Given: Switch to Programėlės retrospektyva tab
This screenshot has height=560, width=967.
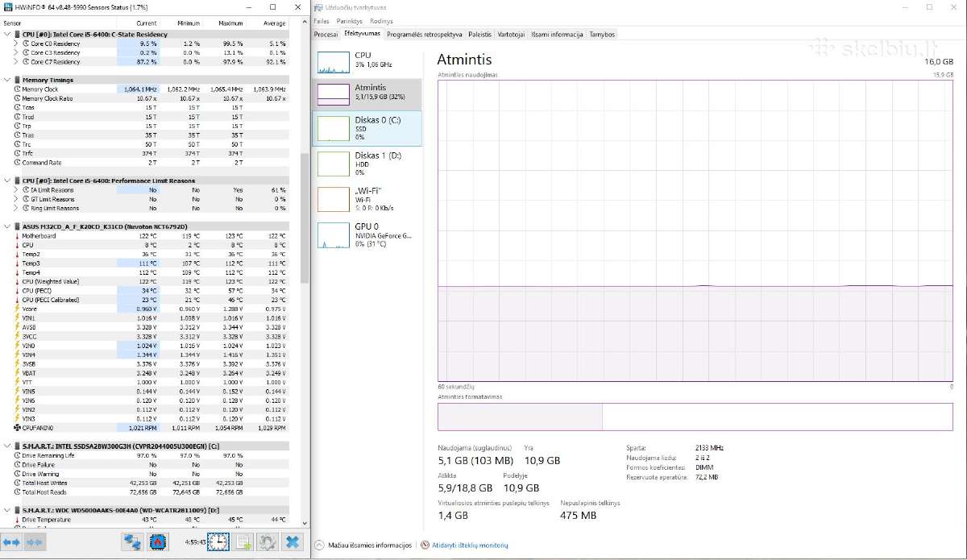Looking at the screenshot, I should point(425,35).
